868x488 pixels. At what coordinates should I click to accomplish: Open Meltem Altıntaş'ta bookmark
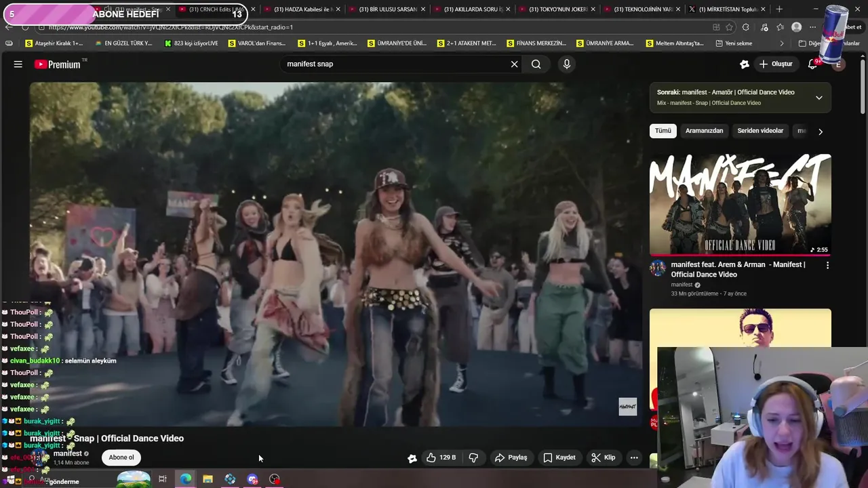pos(675,43)
